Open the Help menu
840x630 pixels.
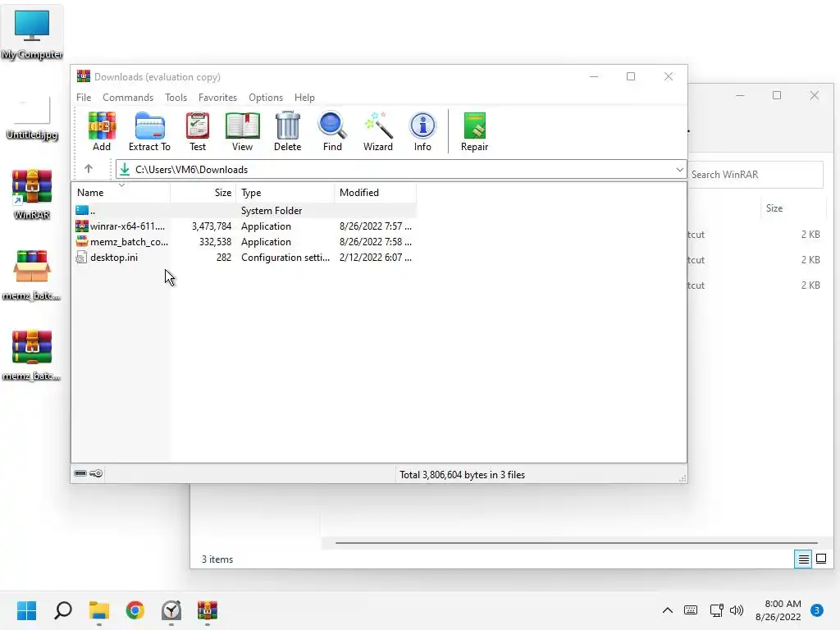pyautogui.click(x=304, y=98)
